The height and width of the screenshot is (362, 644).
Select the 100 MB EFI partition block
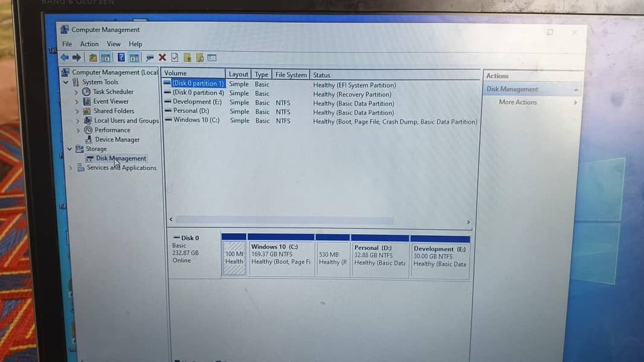tap(234, 258)
